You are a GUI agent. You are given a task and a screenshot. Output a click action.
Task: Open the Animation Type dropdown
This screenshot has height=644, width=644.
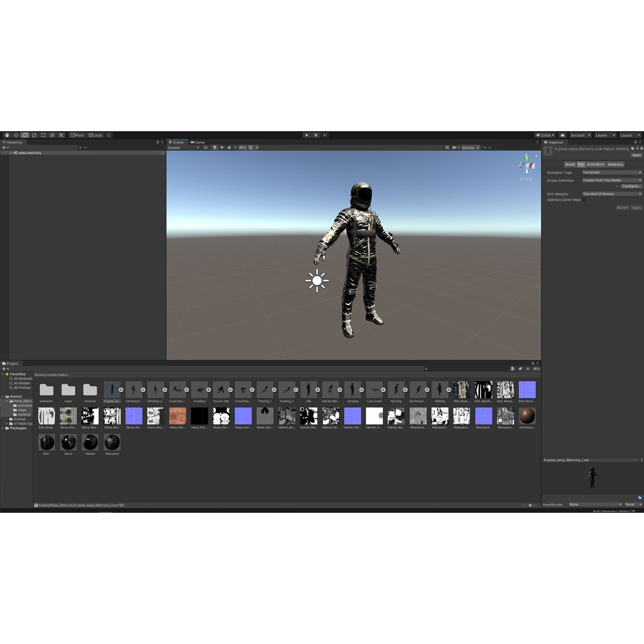(x=611, y=172)
